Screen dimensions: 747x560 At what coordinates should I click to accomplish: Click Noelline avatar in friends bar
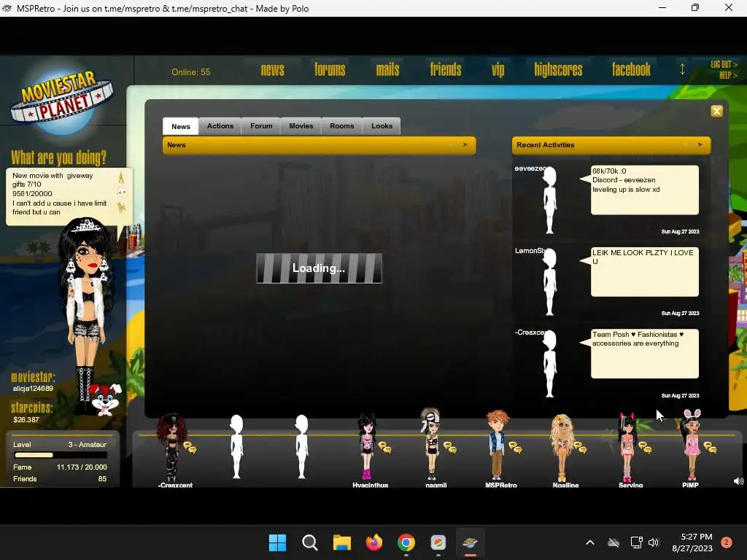(x=562, y=448)
